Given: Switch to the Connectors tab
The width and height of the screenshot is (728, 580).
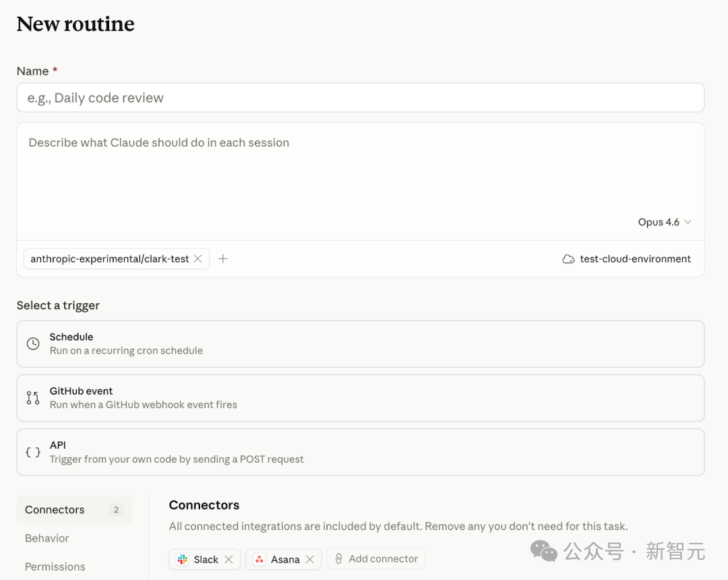Looking at the screenshot, I should [74, 509].
